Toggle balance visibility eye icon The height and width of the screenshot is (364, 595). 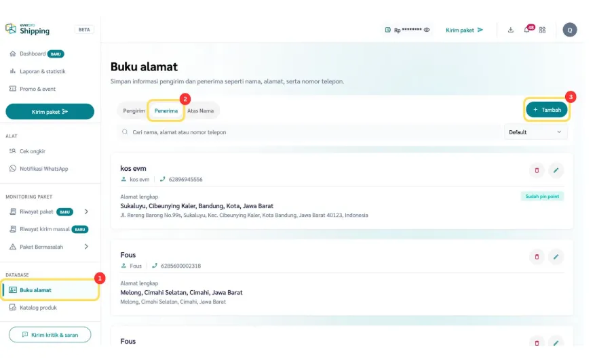click(x=427, y=30)
